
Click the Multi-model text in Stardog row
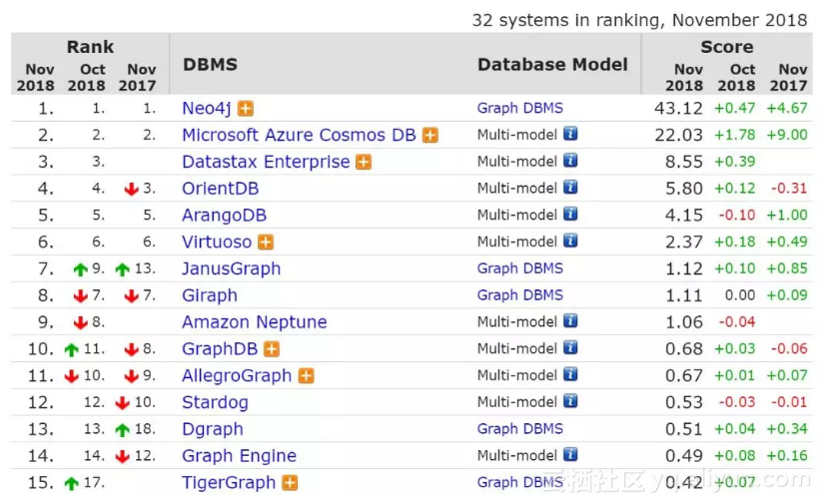(517, 402)
